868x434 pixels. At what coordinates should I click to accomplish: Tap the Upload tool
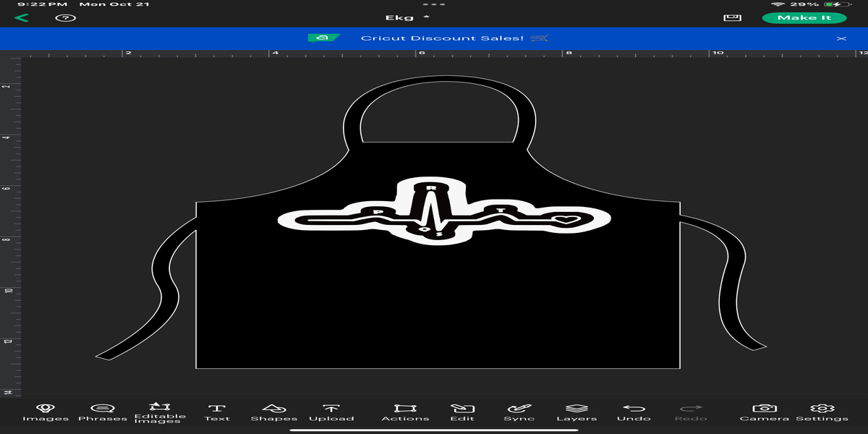pyautogui.click(x=331, y=413)
